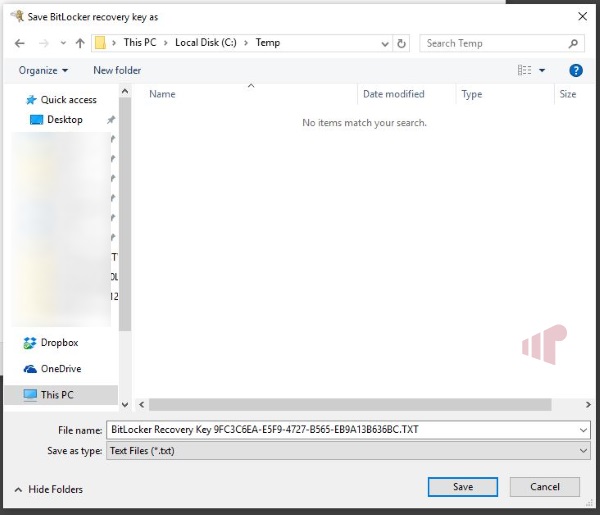This screenshot has height=515, width=600.
Task: Open Dropbox in the navigation pane
Action: point(51,343)
